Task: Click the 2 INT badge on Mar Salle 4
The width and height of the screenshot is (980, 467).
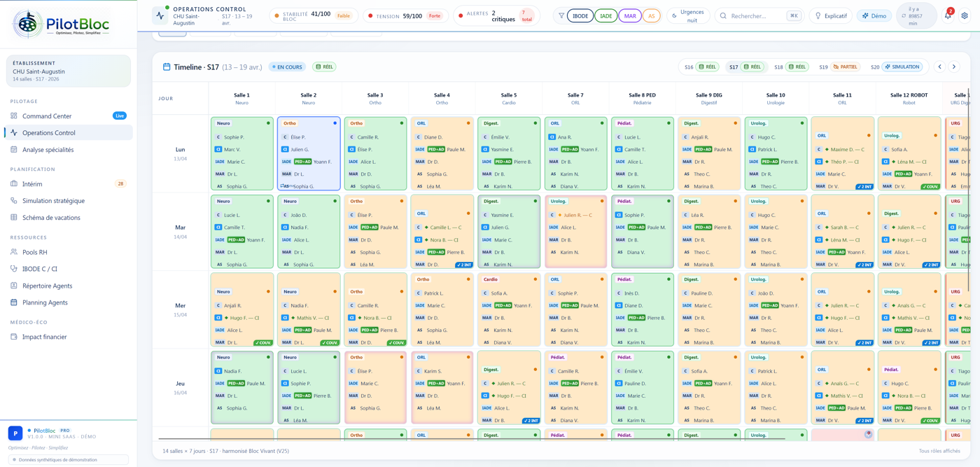Action: click(464, 265)
